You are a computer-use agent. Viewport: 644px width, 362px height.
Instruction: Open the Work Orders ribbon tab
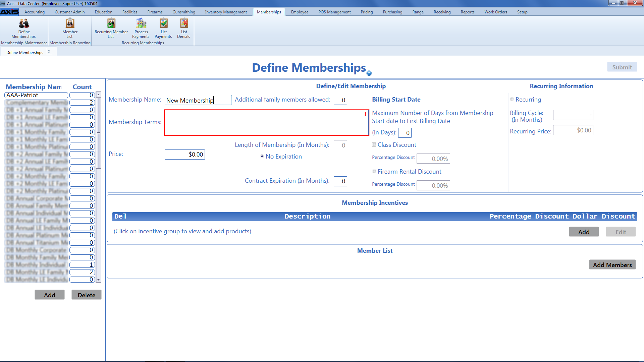495,12
